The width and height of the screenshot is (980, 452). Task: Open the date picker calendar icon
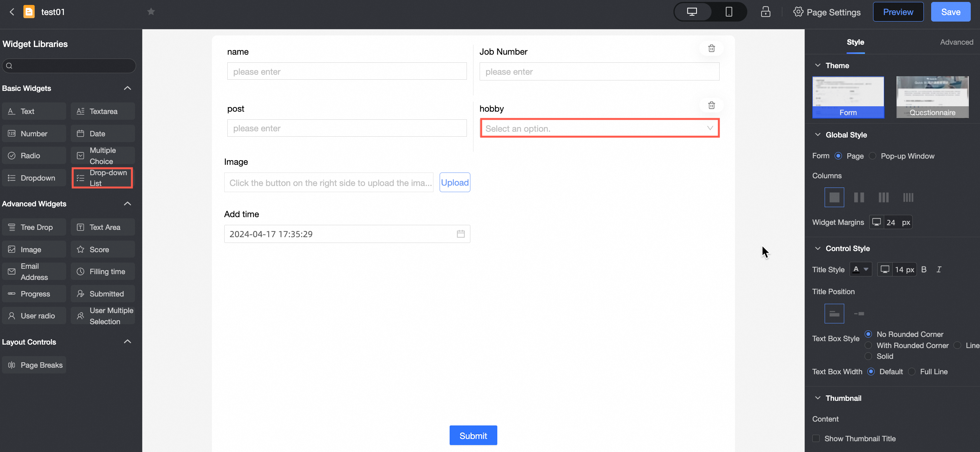[x=460, y=234]
